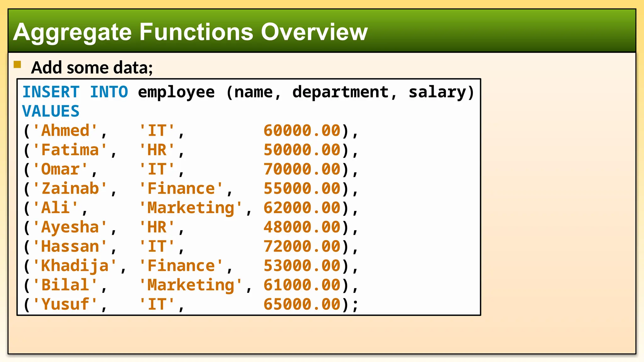Click 'IT' in the Ahmed row

coord(157,130)
